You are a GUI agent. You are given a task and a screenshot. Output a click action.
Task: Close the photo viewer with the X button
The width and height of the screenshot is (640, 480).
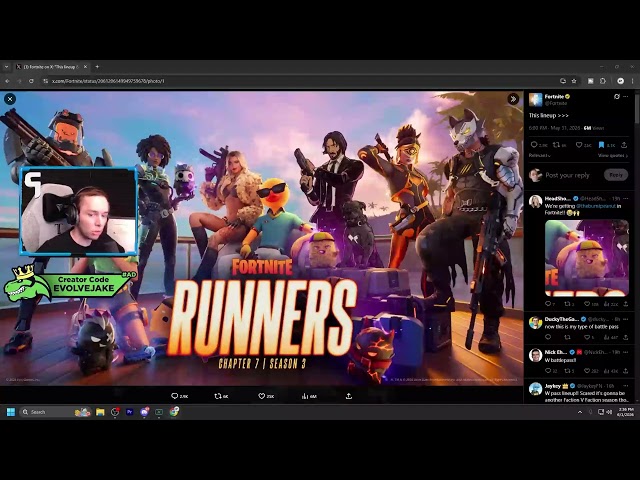(x=10, y=99)
